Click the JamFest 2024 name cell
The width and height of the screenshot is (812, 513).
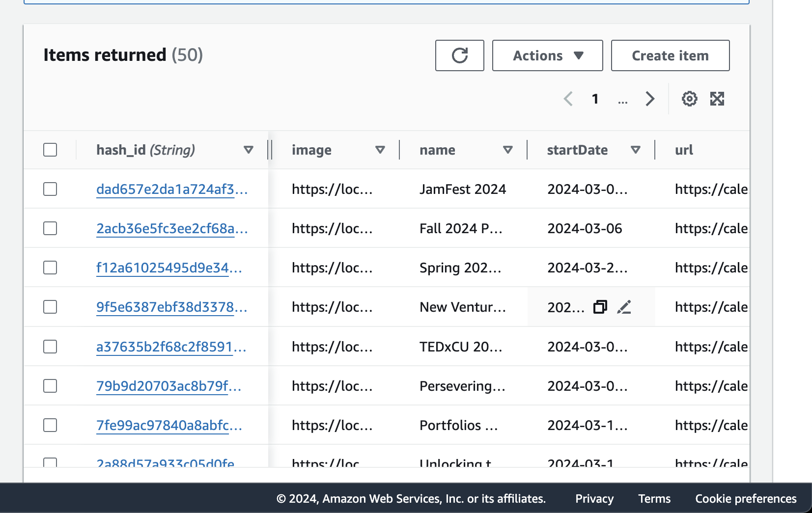point(463,189)
